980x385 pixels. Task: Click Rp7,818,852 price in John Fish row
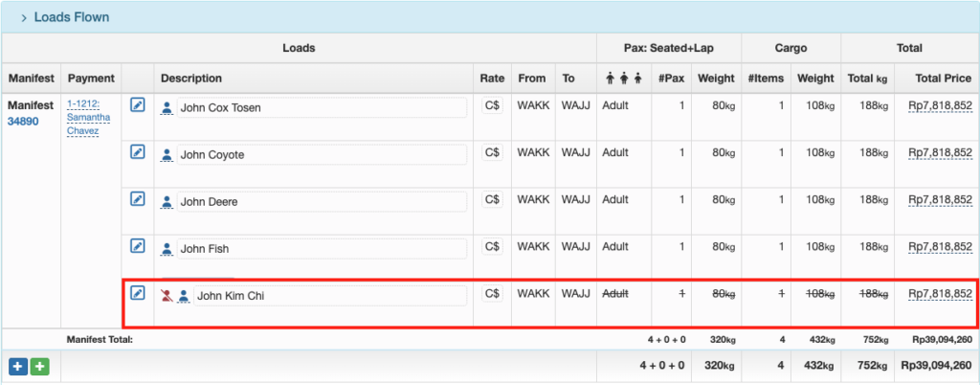point(940,247)
